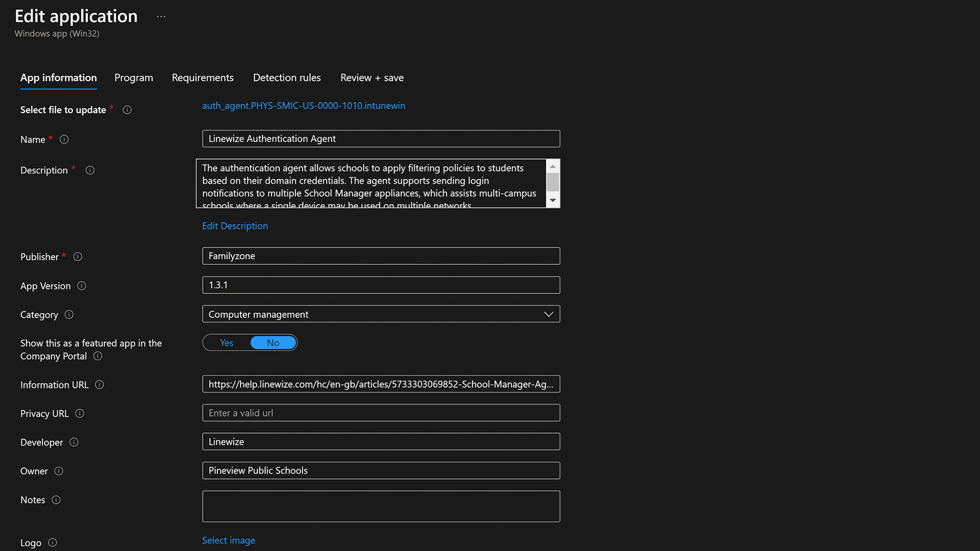Switch to the Program tab

tap(134, 78)
